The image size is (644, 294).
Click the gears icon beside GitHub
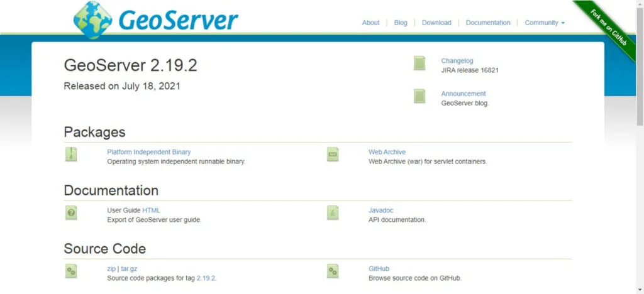(333, 271)
